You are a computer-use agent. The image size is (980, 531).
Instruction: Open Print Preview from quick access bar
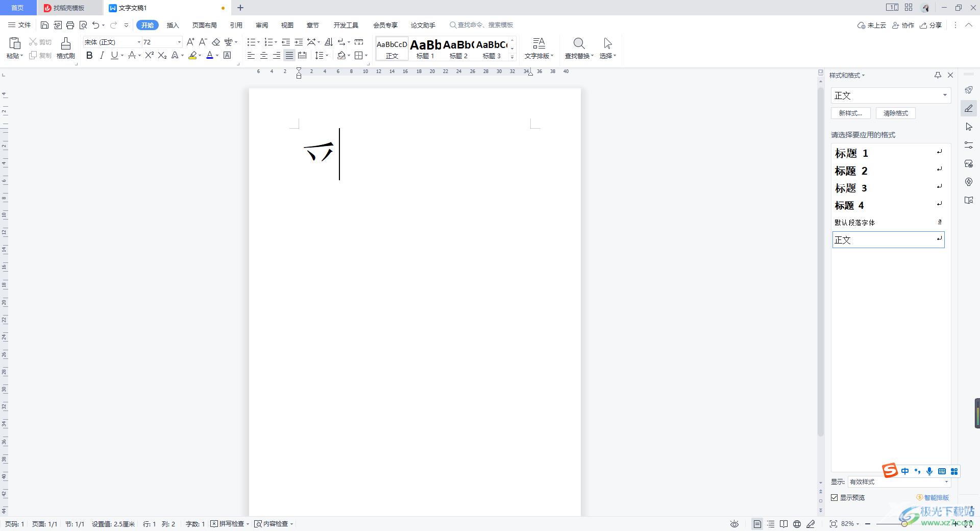click(x=83, y=25)
